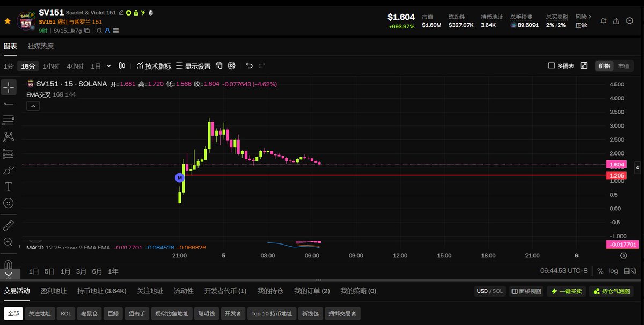Open 持仓气泡图 holdings bubble map
Image resolution: width=644 pixels, height=325 pixels.
coord(611,291)
